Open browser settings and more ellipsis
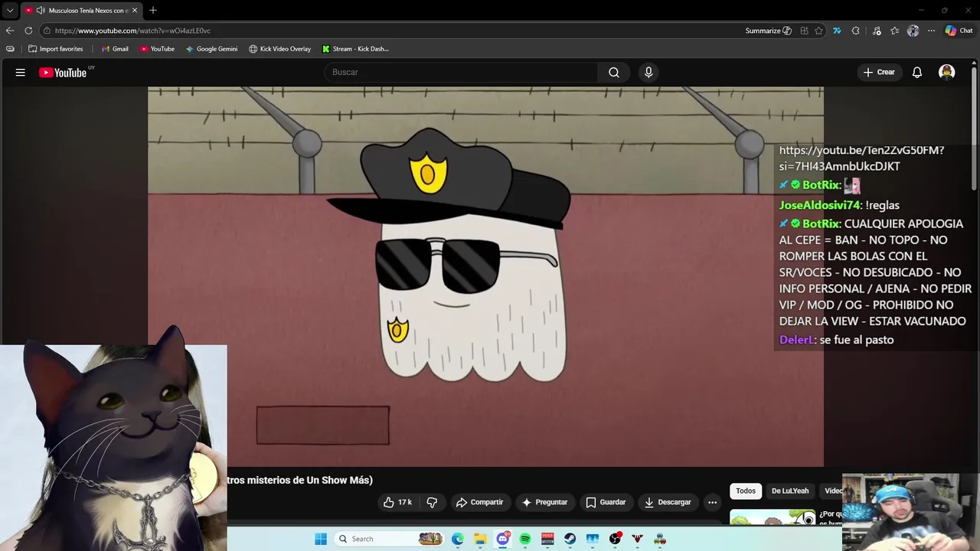 (x=931, y=31)
